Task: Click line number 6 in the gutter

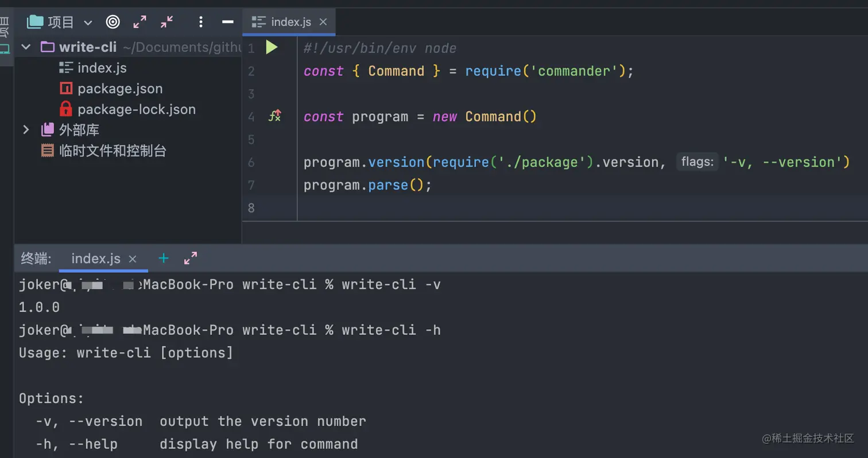Action: (x=251, y=163)
